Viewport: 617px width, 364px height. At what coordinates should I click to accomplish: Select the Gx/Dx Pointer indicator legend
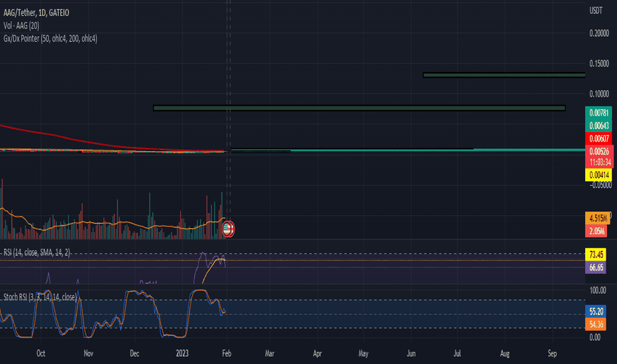(x=50, y=38)
